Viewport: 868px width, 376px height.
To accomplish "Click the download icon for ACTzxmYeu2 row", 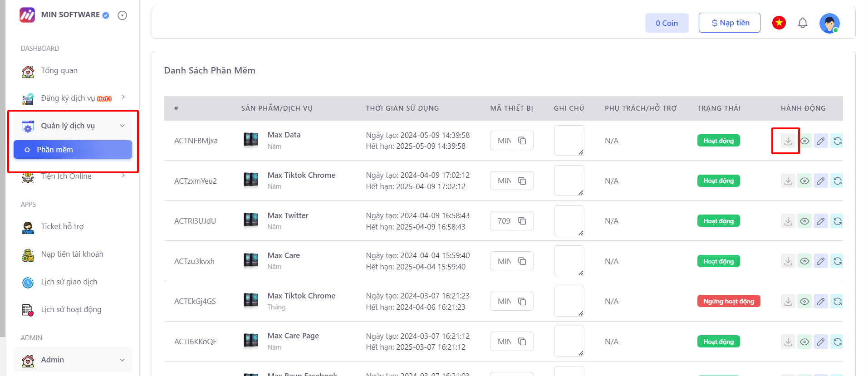I will (x=788, y=181).
